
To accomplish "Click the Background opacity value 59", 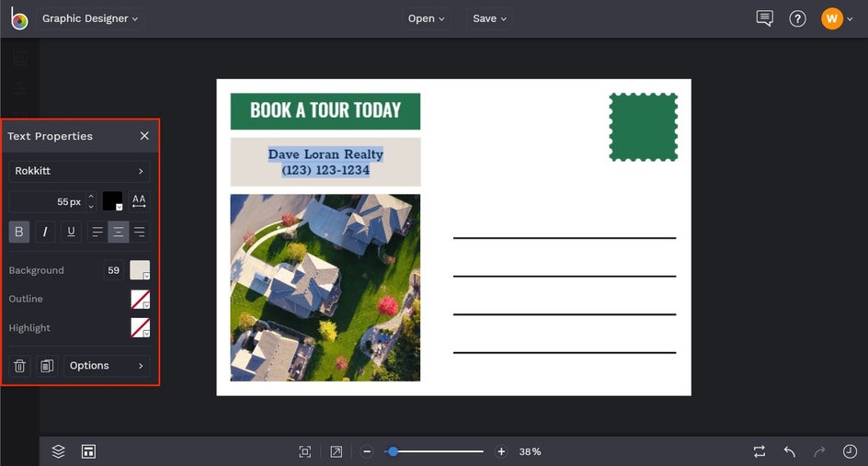I will click(x=113, y=270).
